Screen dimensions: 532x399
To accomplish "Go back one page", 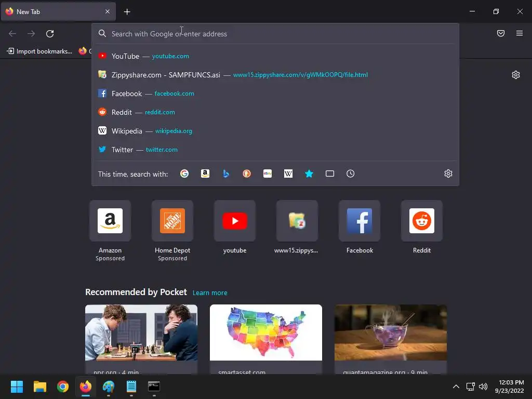I will point(12,34).
